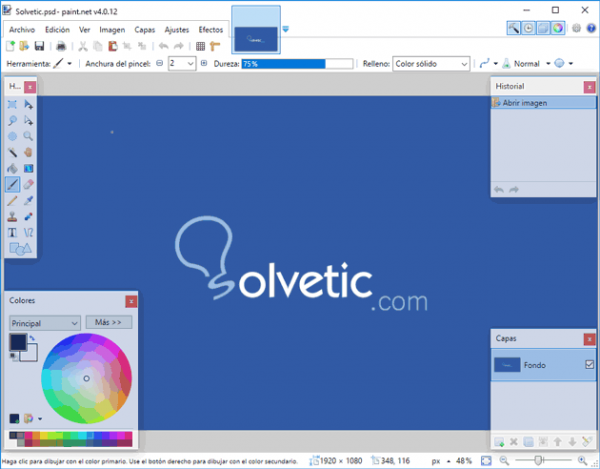Open the Efectos menu
This screenshot has height=469, width=600.
[x=210, y=30]
